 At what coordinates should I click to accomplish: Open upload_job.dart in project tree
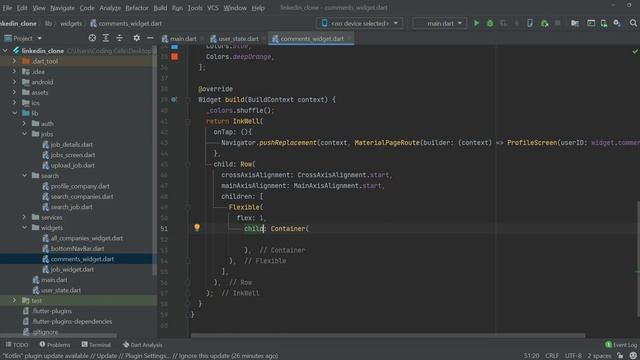coord(73,165)
